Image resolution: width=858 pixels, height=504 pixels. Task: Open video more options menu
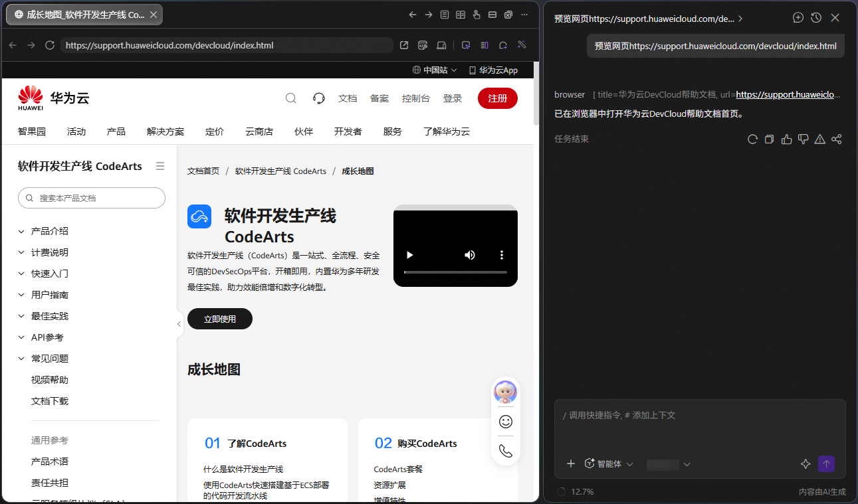(x=502, y=255)
